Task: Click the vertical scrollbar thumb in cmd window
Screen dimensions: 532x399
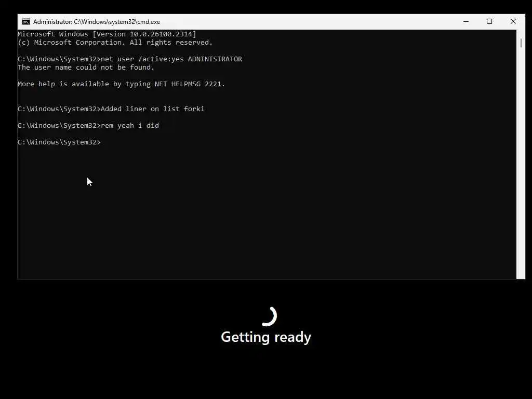Action: [x=521, y=43]
